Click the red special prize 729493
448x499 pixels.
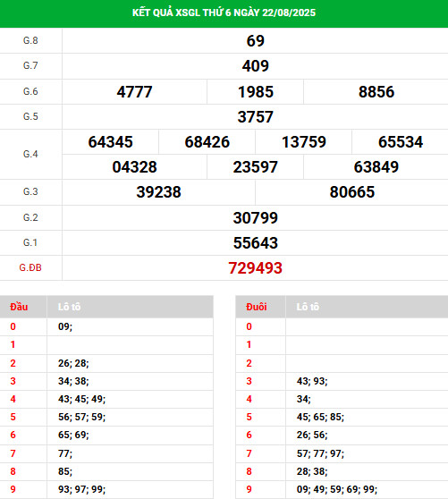[255, 268]
